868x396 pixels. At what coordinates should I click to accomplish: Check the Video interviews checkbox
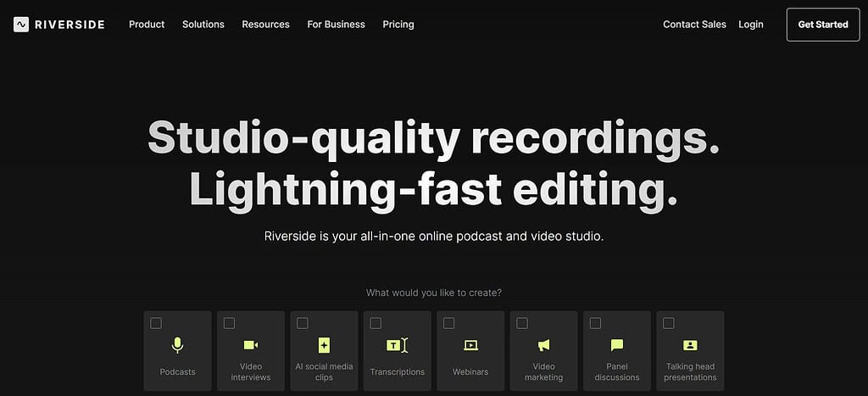click(229, 323)
